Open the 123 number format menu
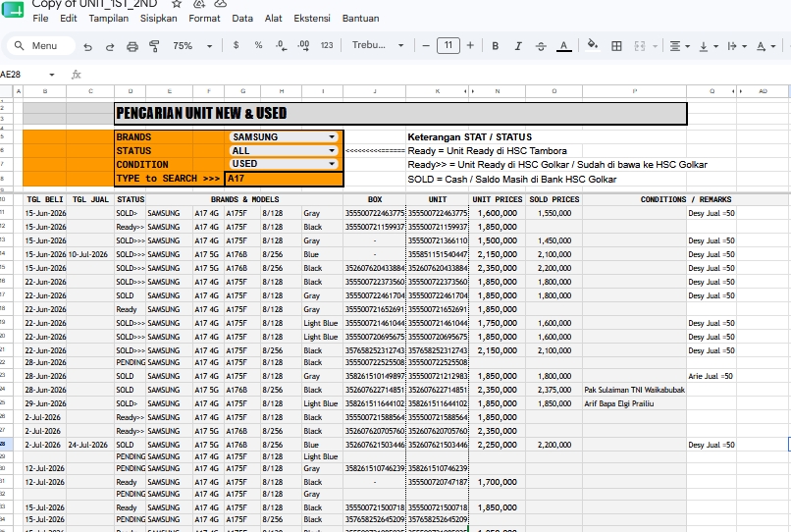 327,45
